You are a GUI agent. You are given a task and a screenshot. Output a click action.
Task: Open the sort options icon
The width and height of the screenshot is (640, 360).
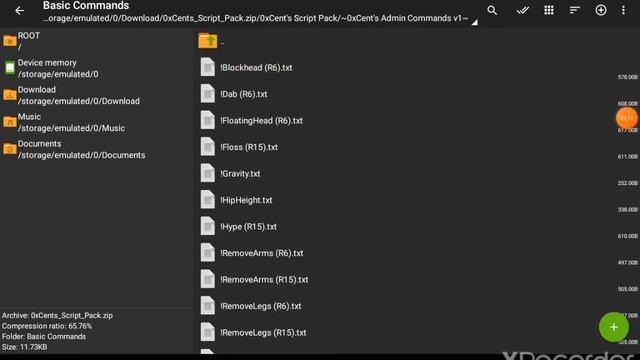575,10
